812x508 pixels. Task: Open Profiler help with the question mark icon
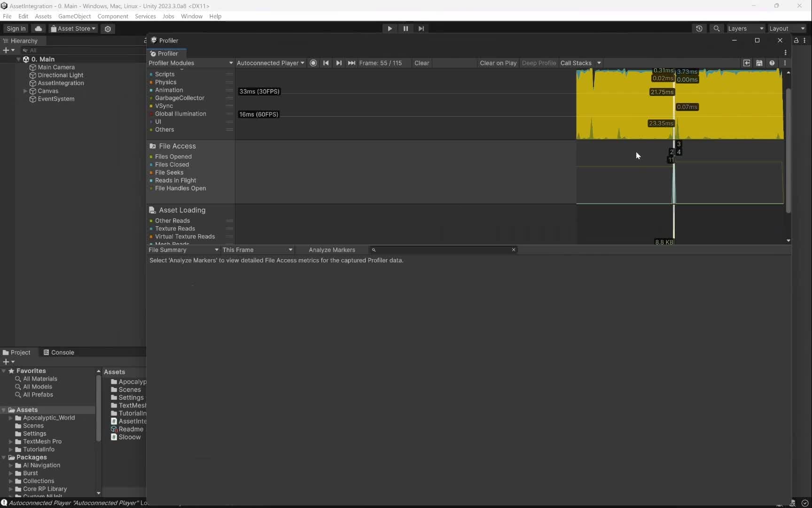(772, 63)
